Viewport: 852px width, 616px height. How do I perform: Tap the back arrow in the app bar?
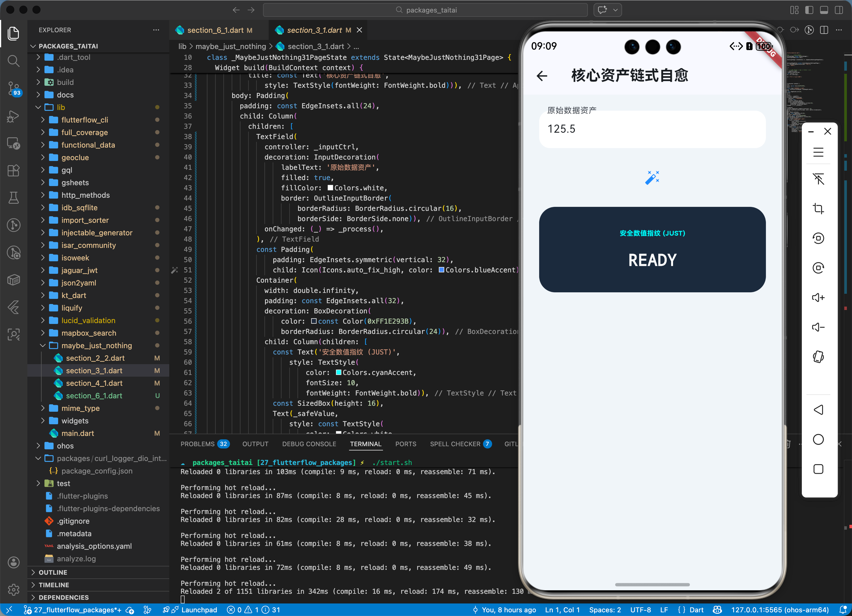[x=542, y=76]
